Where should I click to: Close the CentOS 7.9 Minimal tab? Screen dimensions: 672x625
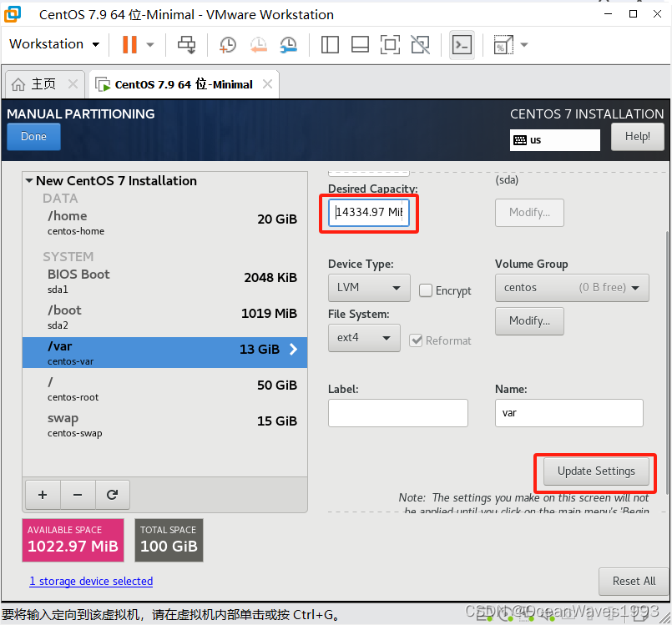pyautogui.click(x=267, y=84)
